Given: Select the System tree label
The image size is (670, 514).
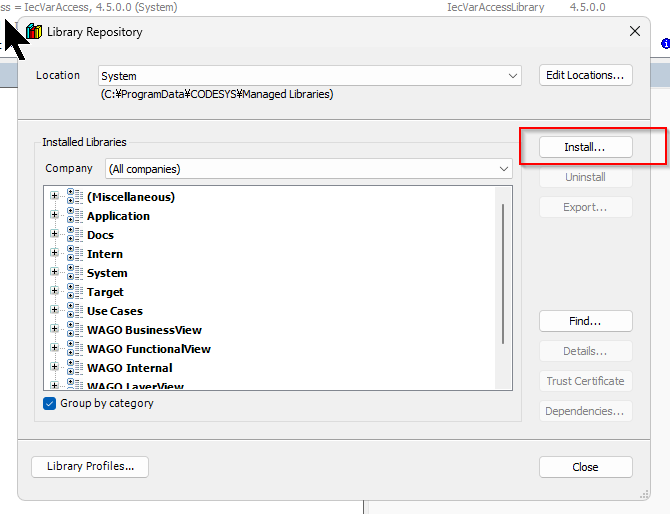Looking at the screenshot, I should point(107,273).
